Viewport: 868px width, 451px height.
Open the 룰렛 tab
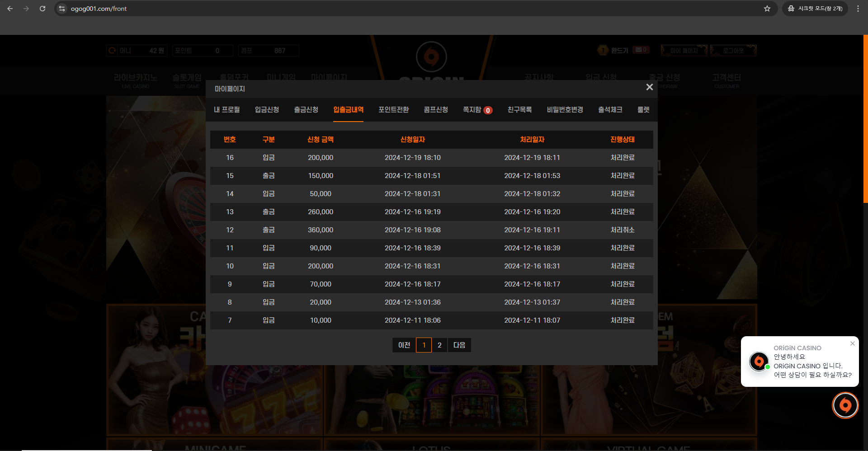pyautogui.click(x=643, y=110)
